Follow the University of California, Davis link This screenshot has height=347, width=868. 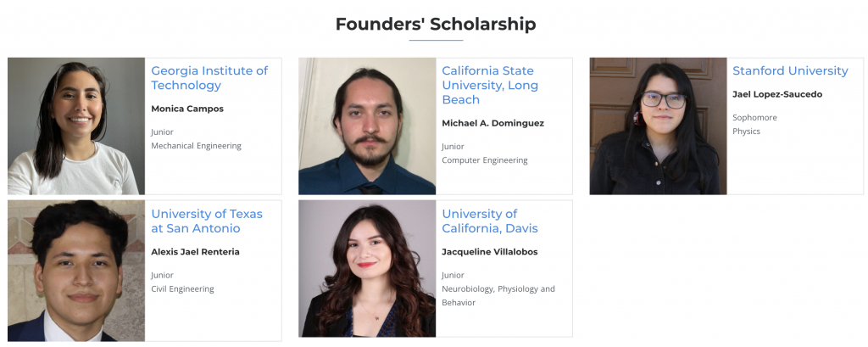point(489,221)
